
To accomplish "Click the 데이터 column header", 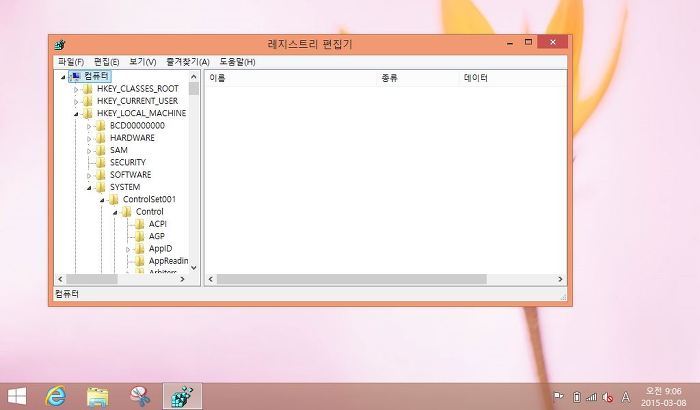I will (x=512, y=78).
